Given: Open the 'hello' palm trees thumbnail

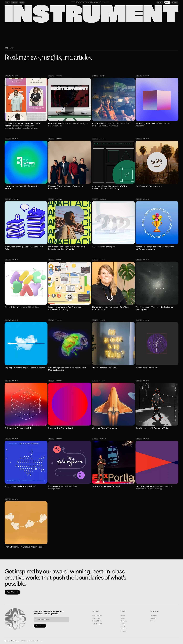Looking at the screenshot, I should pyautogui.click(x=157, y=162).
